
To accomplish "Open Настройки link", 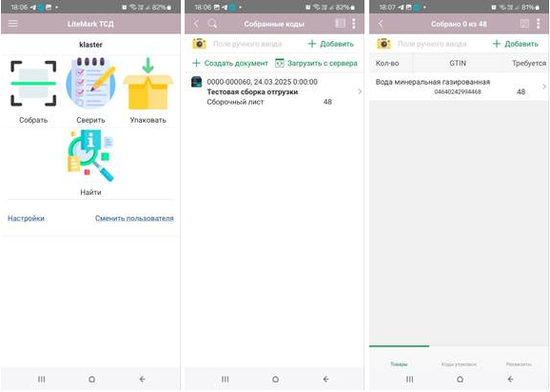I will click(x=26, y=218).
